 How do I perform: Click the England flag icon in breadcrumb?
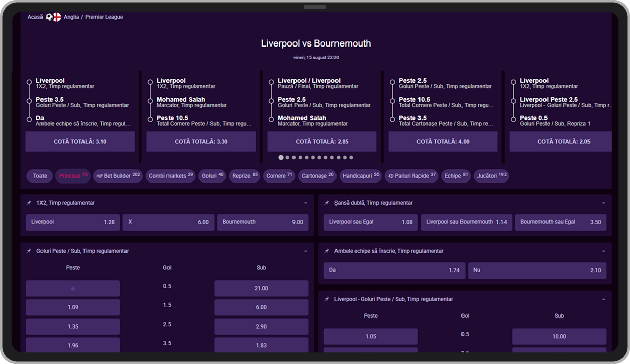point(57,17)
